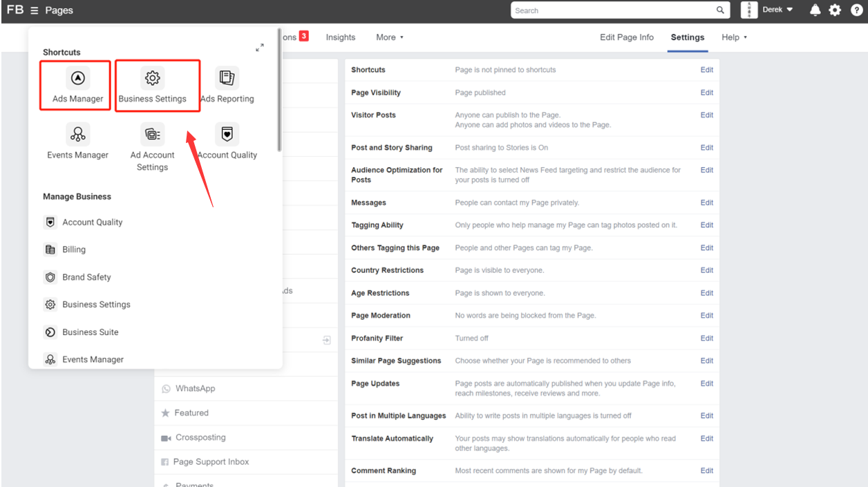
Task: Open Ads Manager shortcut icon
Action: point(78,78)
